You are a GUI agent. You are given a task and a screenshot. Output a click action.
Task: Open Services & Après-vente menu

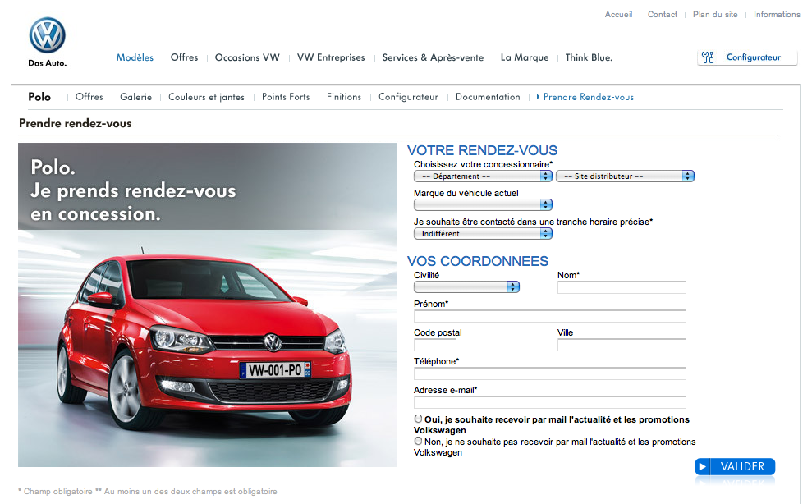433,57
